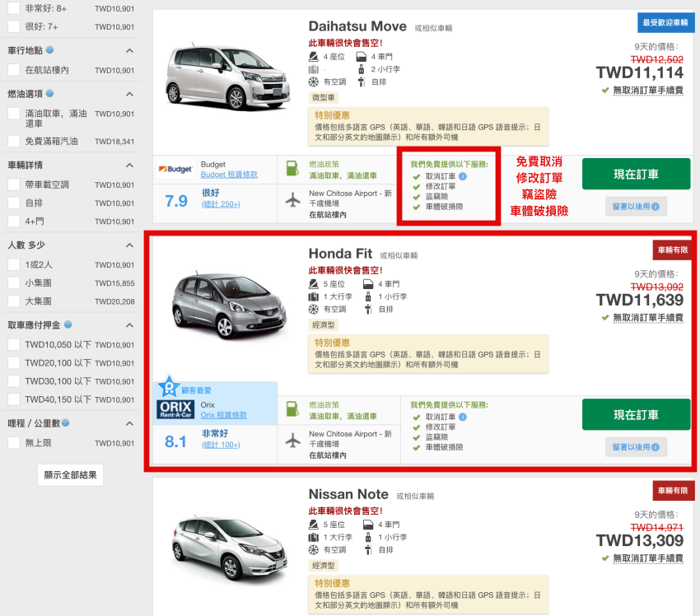This screenshot has height=616, width=700.
Task: Collapse the 車行地點 filter section
Action: coord(129,50)
